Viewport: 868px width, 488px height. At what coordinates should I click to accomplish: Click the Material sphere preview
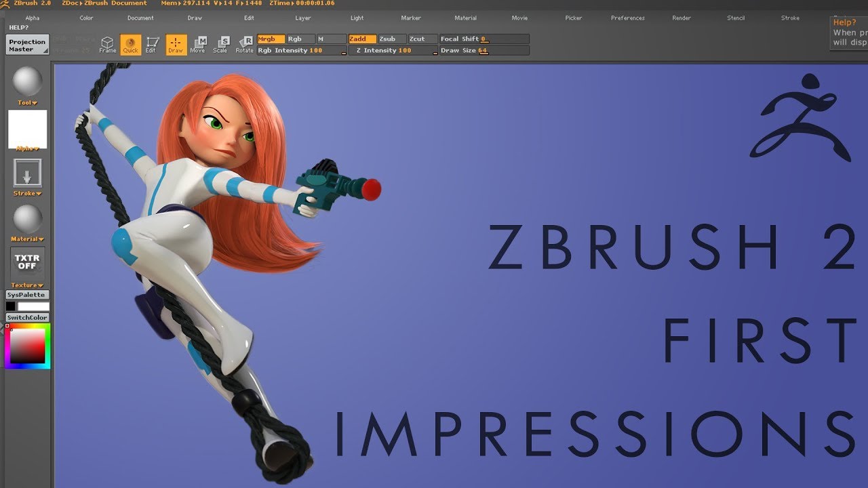tap(27, 219)
